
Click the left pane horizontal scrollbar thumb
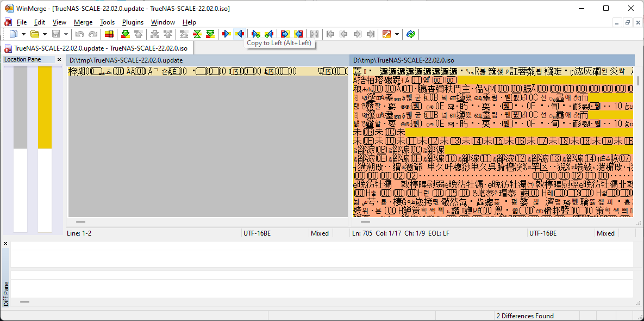[80, 222]
